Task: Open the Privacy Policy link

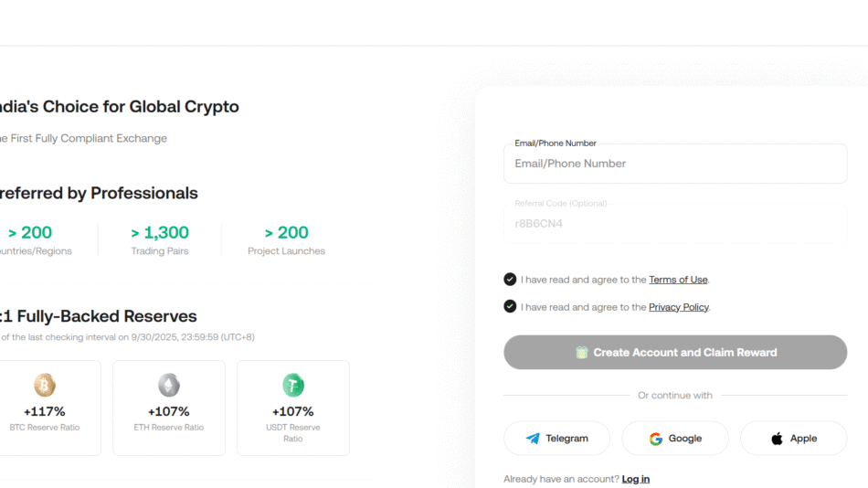Action: [679, 307]
